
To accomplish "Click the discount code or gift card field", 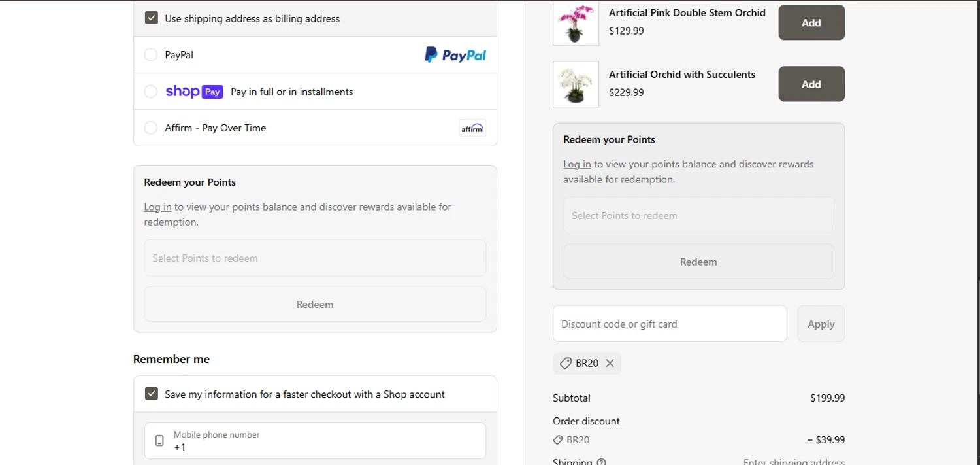I will [x=670, y=324].
